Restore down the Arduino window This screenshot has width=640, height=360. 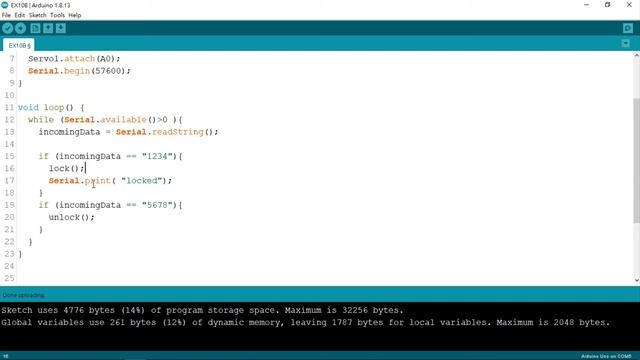tap(607, 5)
